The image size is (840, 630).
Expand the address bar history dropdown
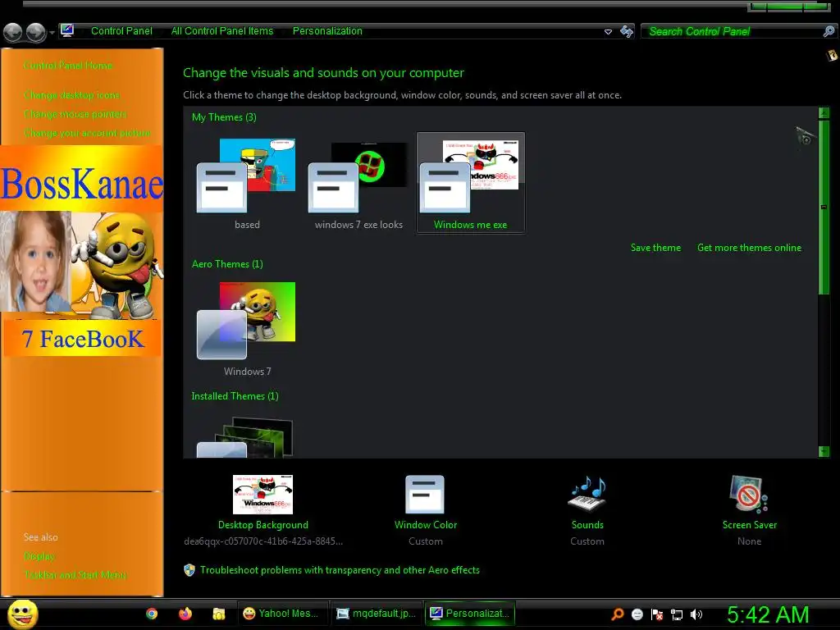tap(608, 32)
